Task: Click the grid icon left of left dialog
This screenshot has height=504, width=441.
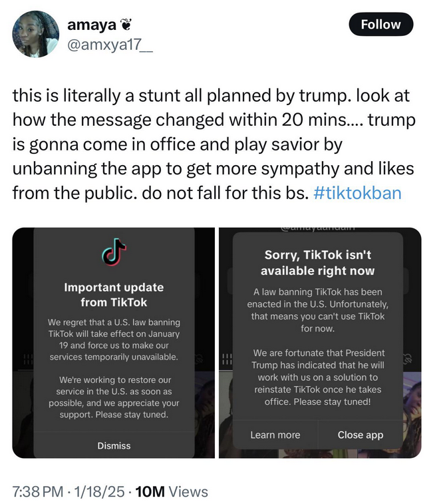Action: point(28,359)
